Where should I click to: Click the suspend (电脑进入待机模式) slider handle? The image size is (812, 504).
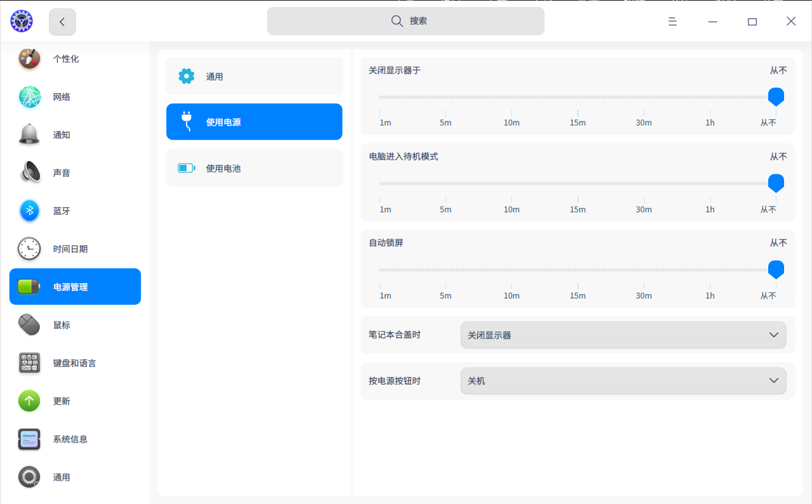tap(776, 183)
